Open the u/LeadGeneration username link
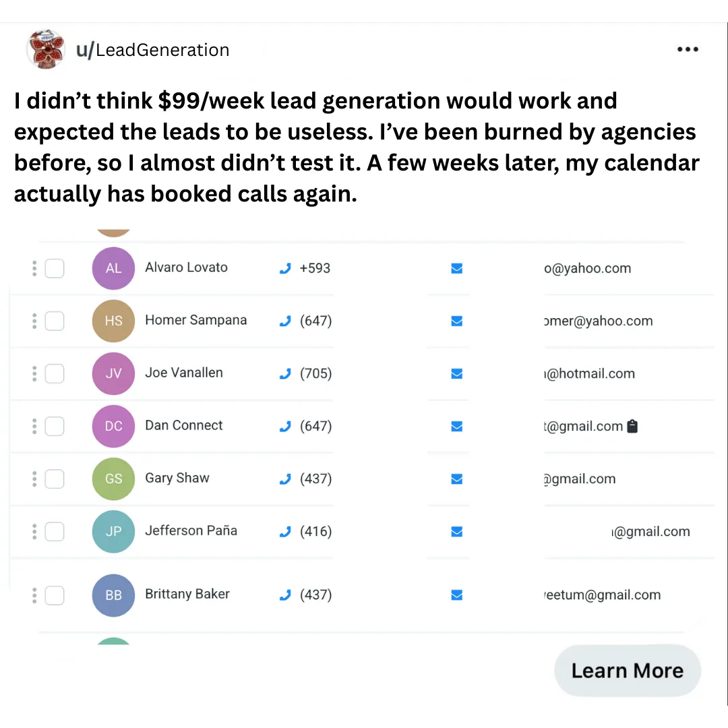 152,50
